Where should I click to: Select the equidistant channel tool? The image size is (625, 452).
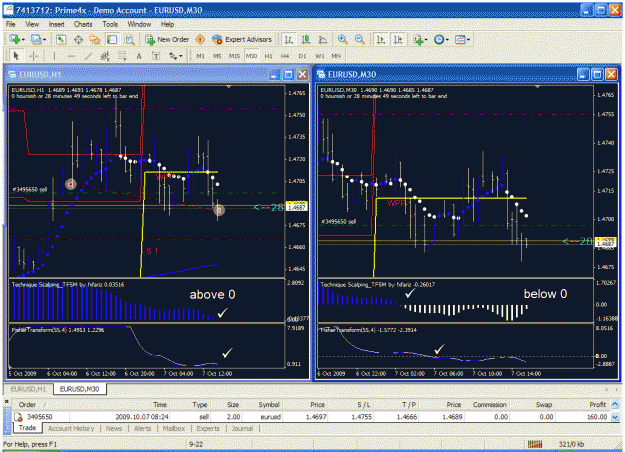click(105, 56)
